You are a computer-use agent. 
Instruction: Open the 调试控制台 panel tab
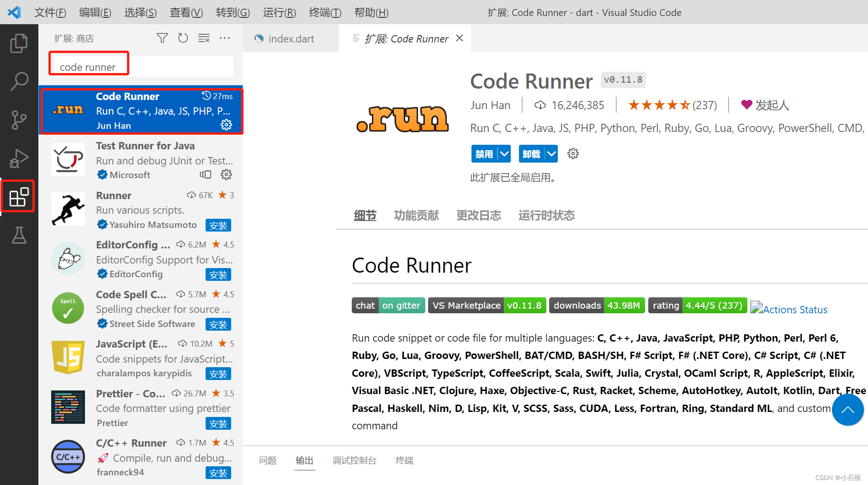coord(355,460)
